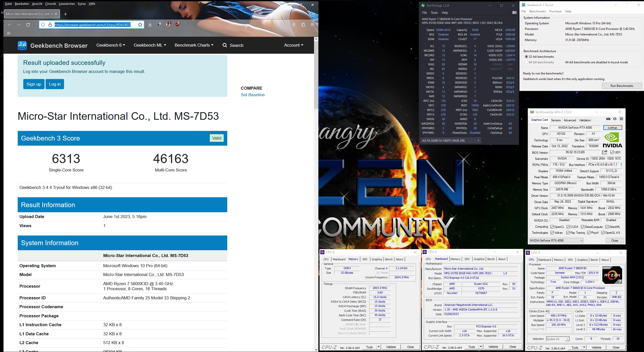Click the Bus Interface question mark
The height and width of the screenshot is (352, 644).
621,165
